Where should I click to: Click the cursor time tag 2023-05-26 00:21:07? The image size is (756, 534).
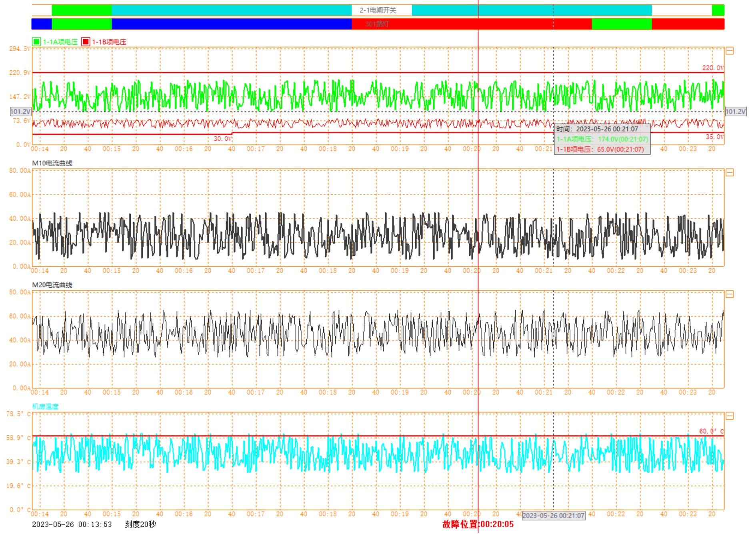coord(554,516)
